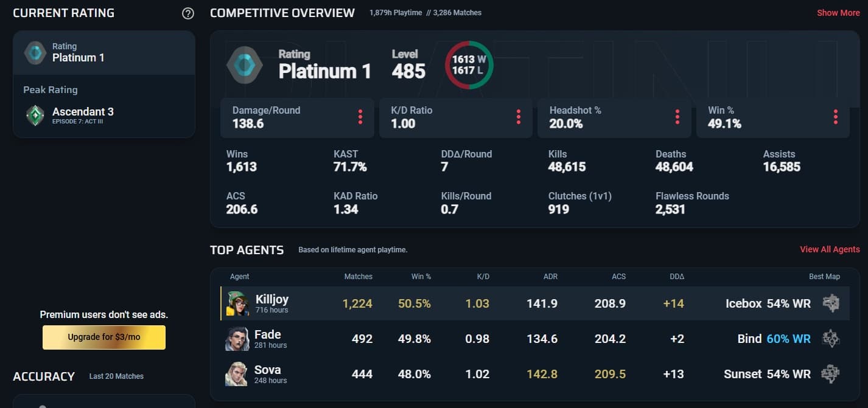868x408 pixels.
Task: Click the KAST 71.7% stat
Action: click(x=350, y=161)
